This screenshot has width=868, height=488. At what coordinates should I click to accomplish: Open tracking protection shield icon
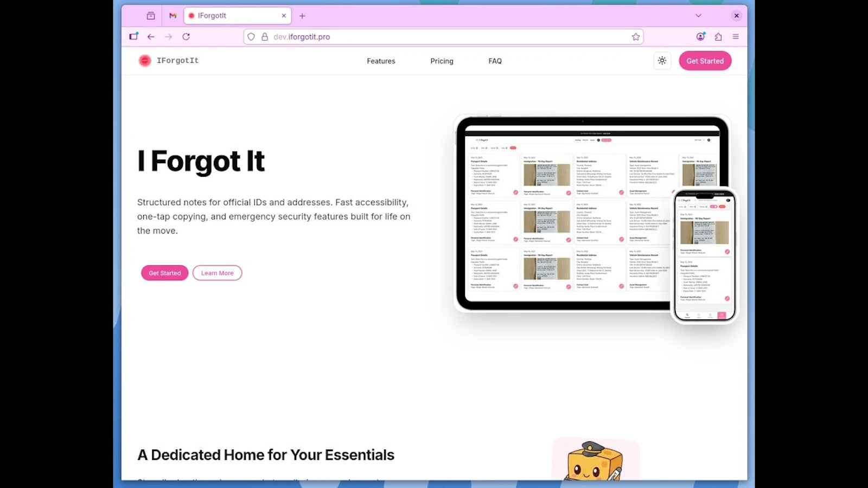click(x=251, y=37)
